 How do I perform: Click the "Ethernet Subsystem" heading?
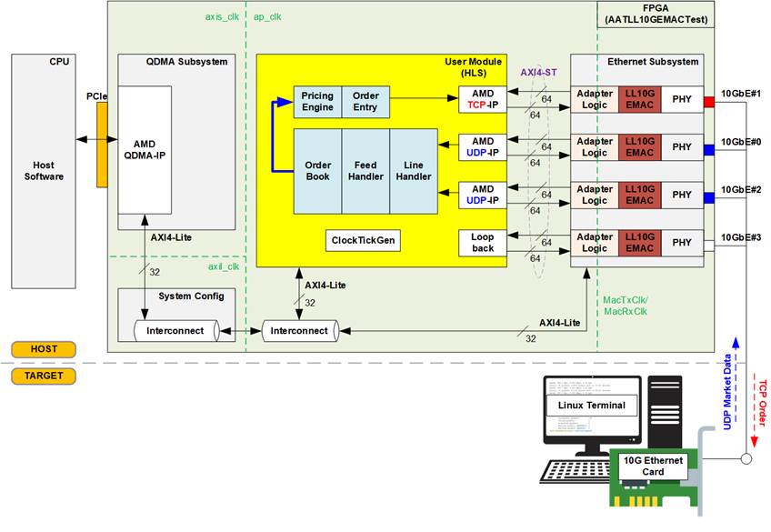tap(653, 62)
